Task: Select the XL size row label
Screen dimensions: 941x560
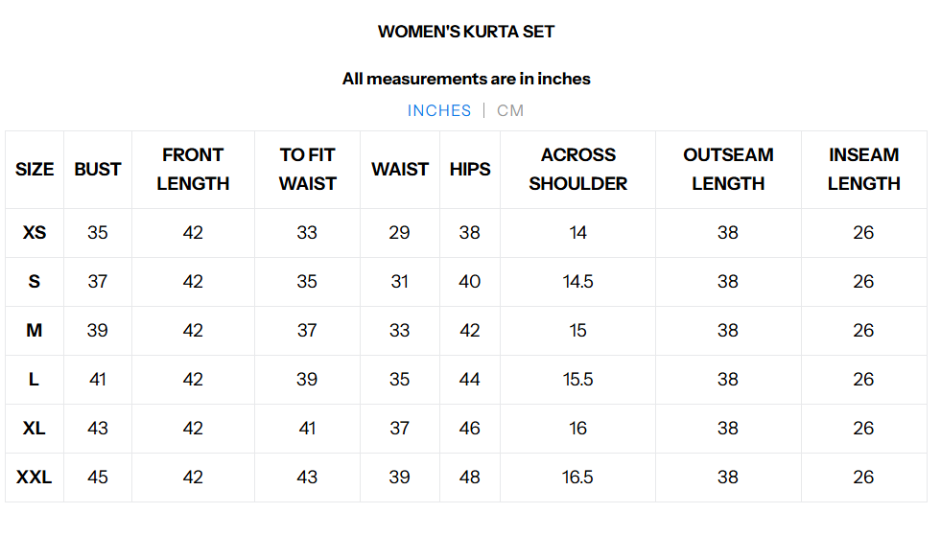Action: coord(35,429)
